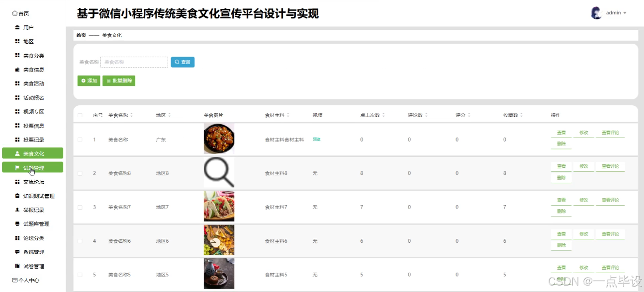Click the 首页 breadcrumb link
The width and height of the screenshot is (644, 292).
[x=81, y=35]
